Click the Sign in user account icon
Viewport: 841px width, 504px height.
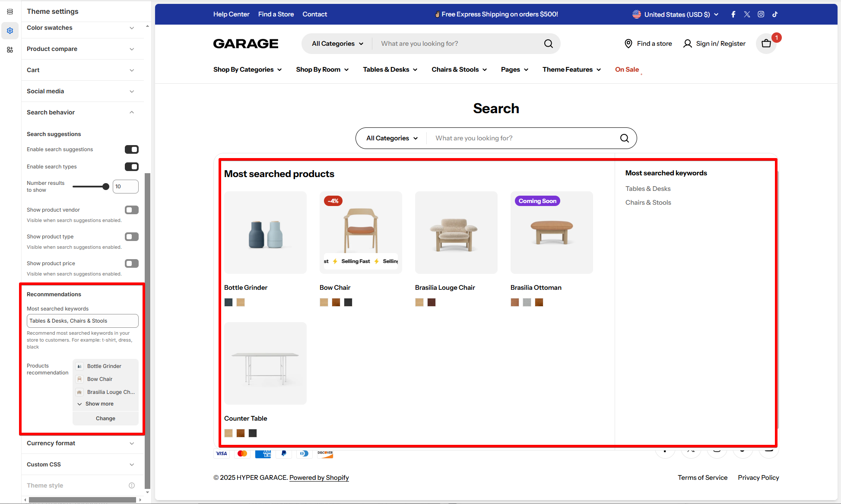(x=687, y=44)
